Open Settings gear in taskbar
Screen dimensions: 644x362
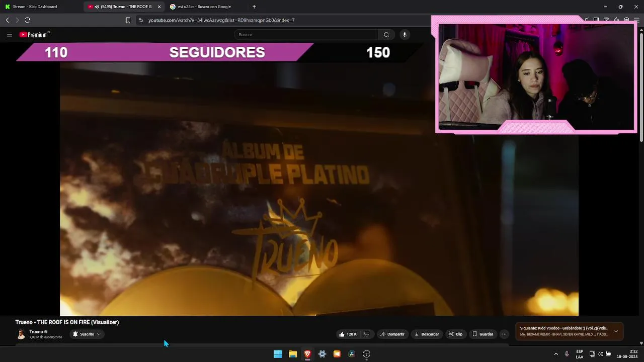322,354
